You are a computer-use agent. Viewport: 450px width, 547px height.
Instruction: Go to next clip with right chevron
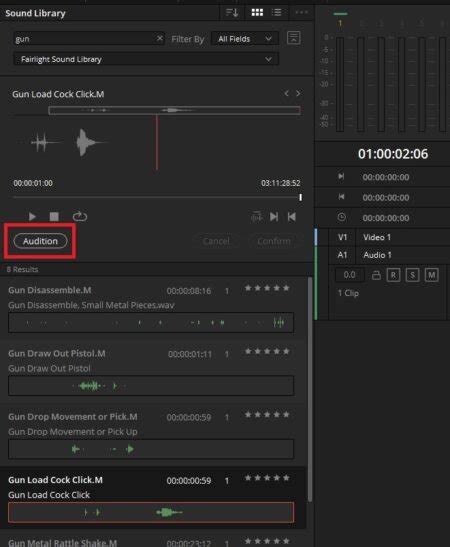point(298,93)
